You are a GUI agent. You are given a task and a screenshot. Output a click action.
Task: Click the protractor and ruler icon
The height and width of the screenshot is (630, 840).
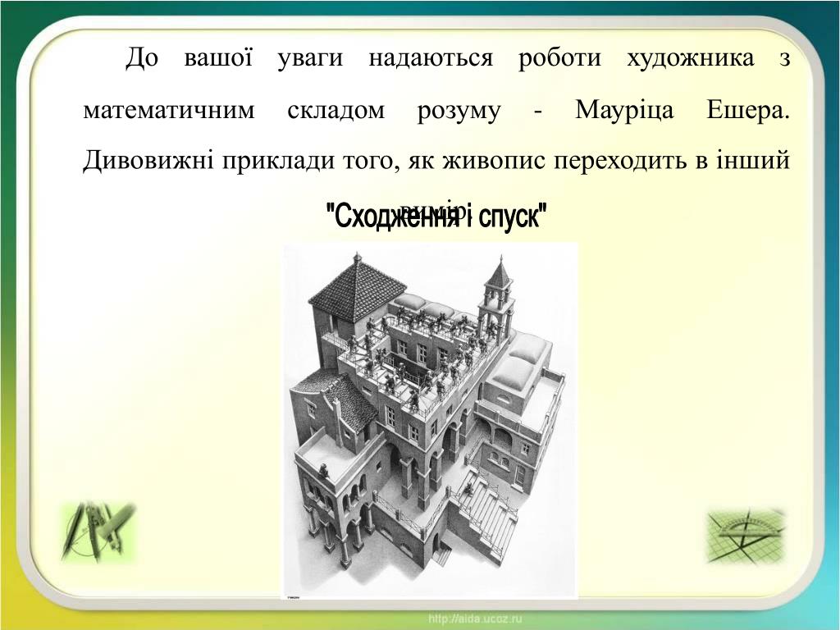(x=746, y=536)
